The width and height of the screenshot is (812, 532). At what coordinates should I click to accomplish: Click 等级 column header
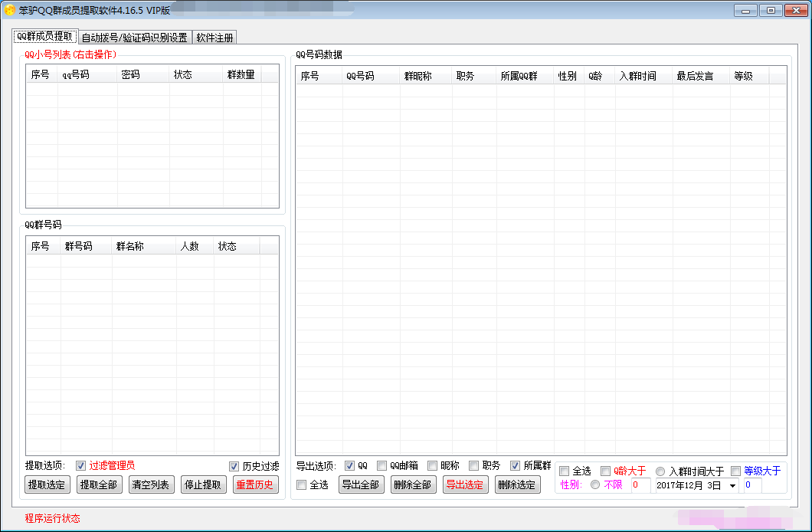point(749,76)
